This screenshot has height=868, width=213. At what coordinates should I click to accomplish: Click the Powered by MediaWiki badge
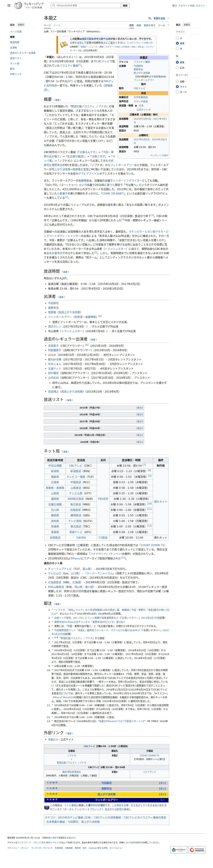197,849
